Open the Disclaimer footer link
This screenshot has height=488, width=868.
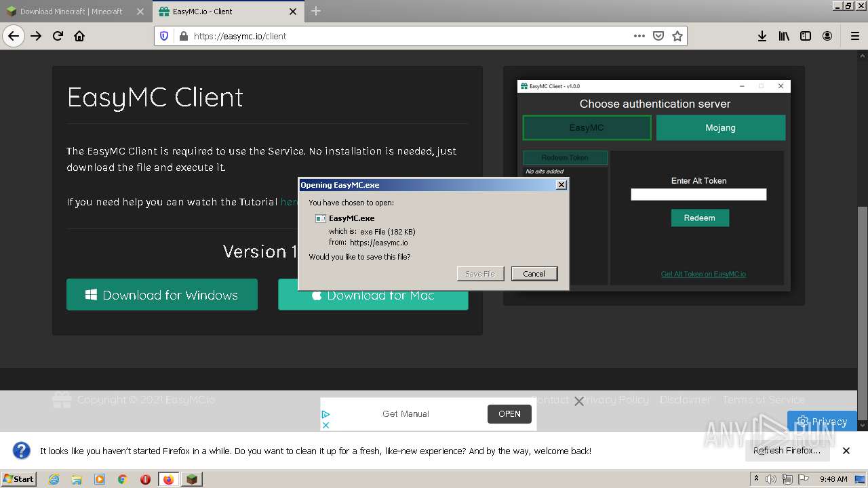(686, 400)
